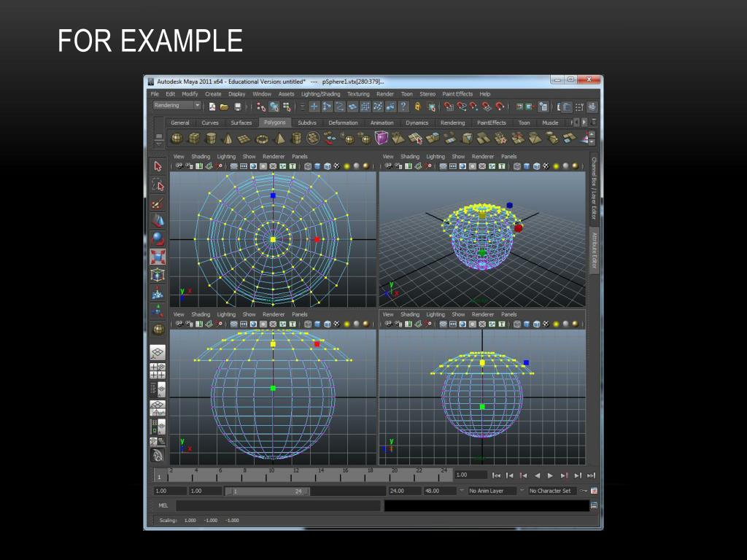Create a polygon pyramid from the shelf
Viewport: 747px width, 560px height.
click(x=279, y=139)
